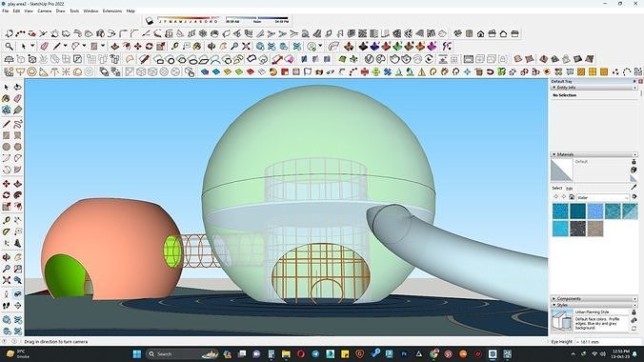
Task: Activate the Tape Measure tool
Action: [x=6, y=220]
